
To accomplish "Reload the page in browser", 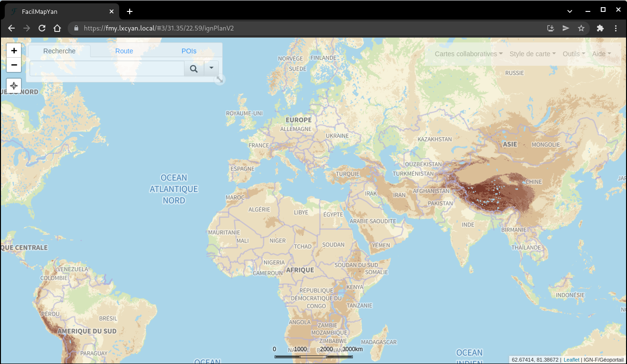I will point(42,28).
